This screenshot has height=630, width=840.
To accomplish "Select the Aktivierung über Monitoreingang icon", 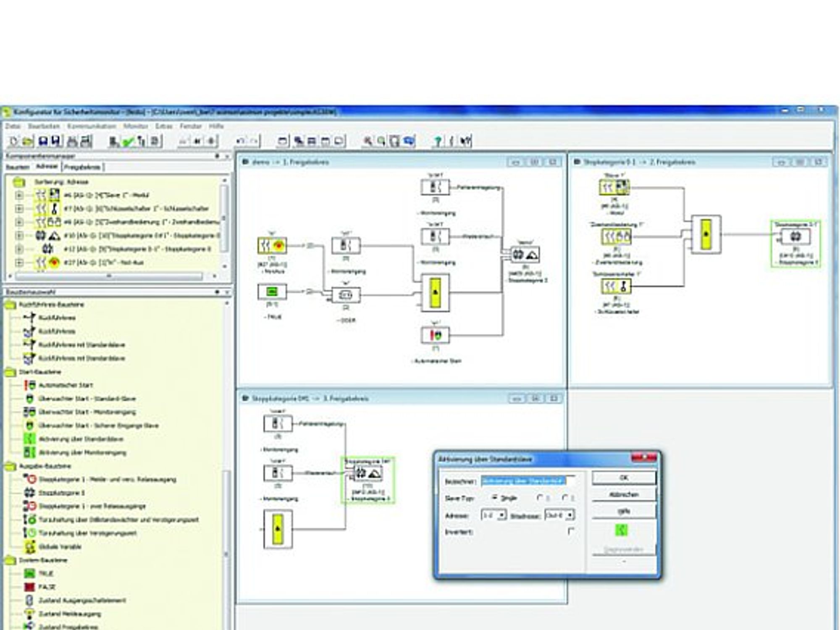I will 29,452.
